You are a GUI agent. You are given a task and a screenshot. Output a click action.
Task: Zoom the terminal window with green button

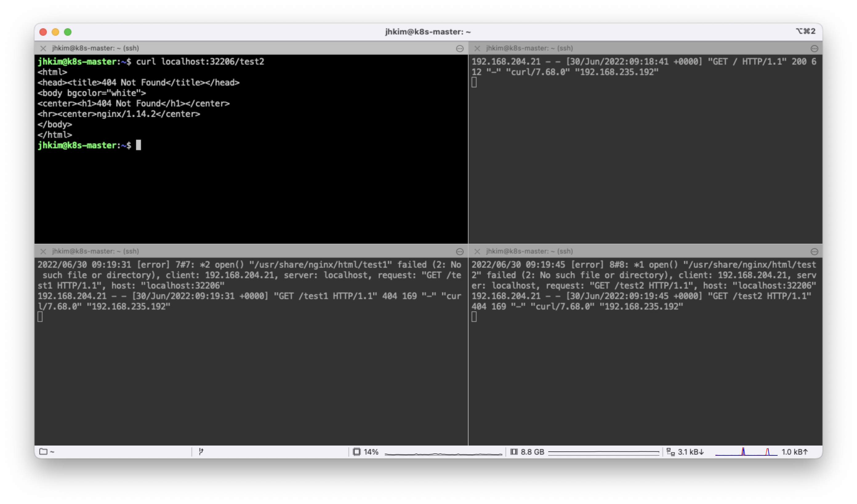(68, 32)
